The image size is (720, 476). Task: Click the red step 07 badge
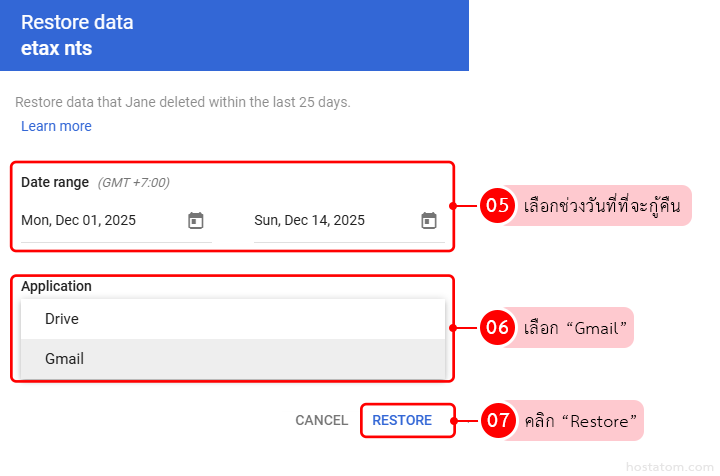497,421
